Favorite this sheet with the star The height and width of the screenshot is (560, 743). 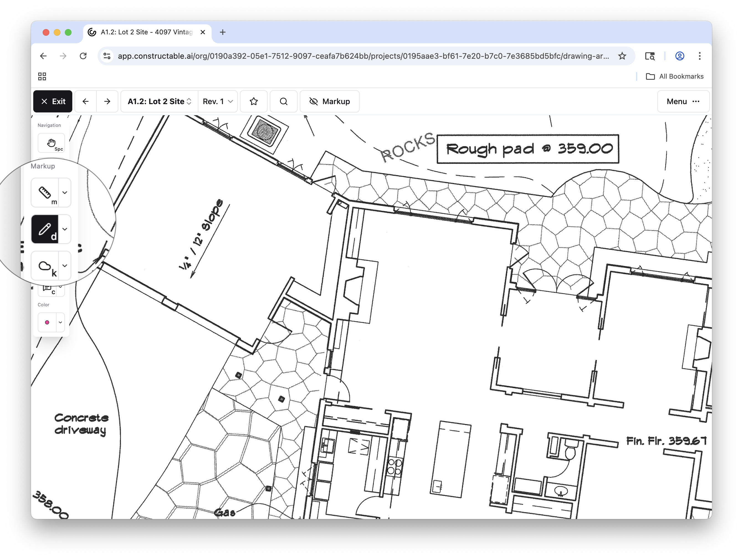(x=254, y=101)
